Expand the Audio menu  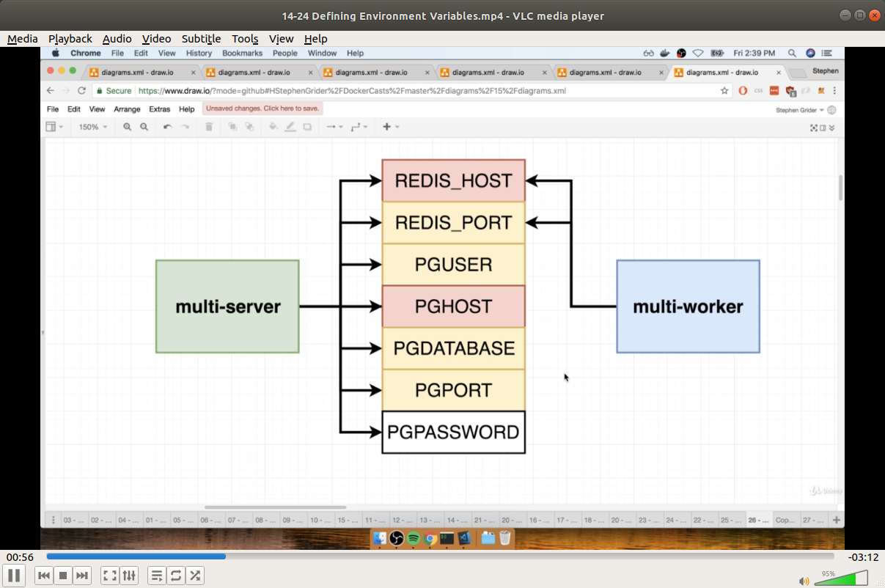click(117, 39)
